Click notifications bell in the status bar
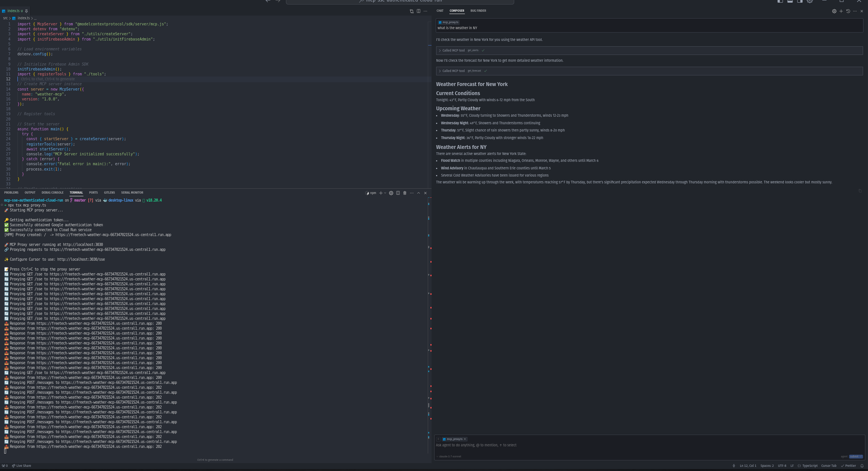 (x=862, y=466)
